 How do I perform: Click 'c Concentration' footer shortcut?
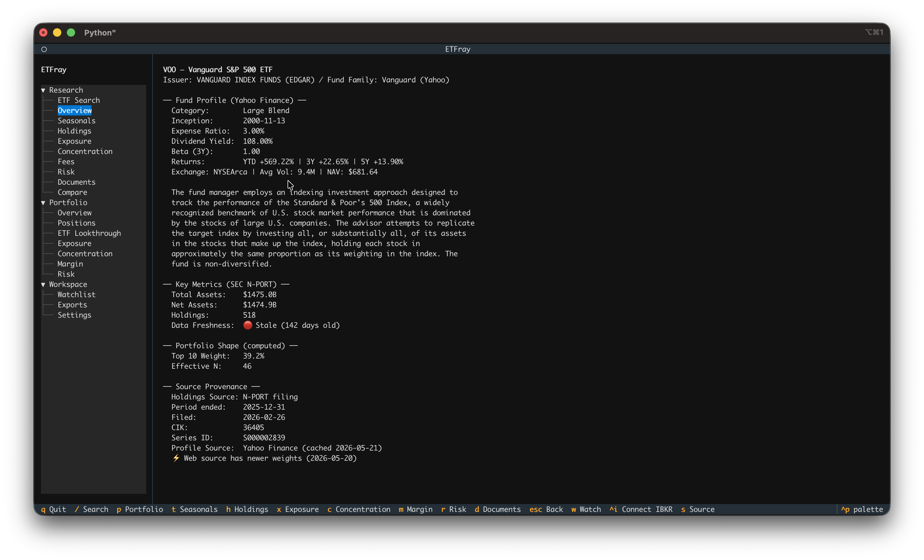point(359,509)
